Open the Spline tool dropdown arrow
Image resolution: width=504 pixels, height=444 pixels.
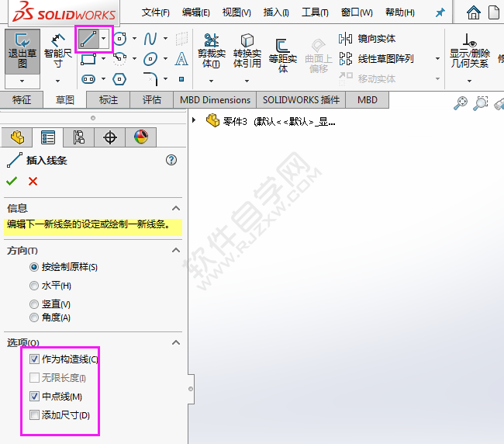tap(165, 39)
